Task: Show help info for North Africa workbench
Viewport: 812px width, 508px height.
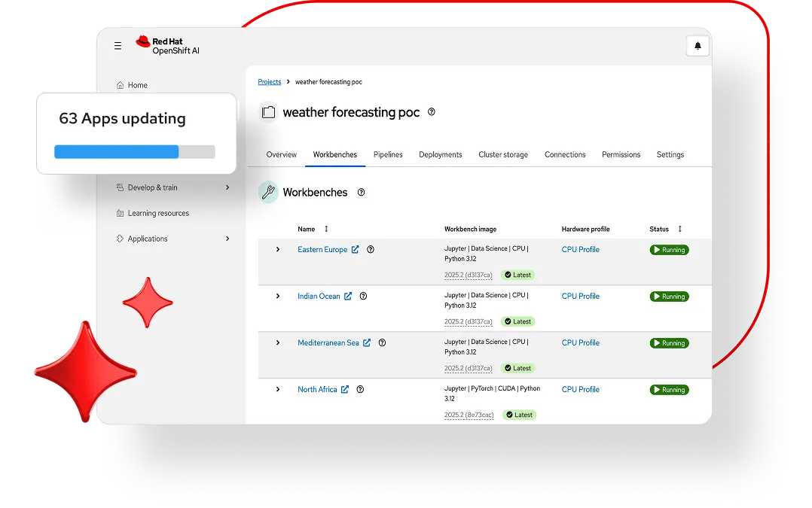Action: coord(360,389)
